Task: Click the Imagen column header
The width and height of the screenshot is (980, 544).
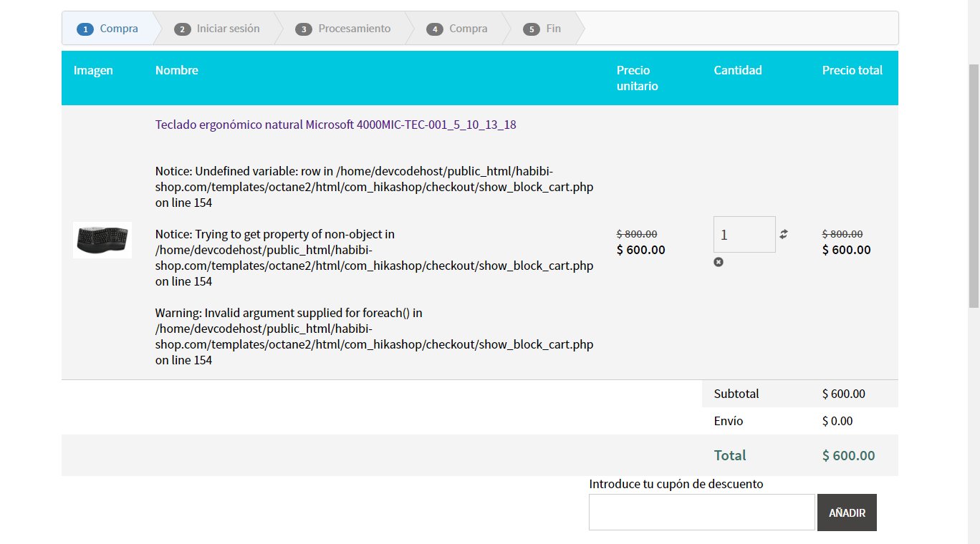Action: 93,70
